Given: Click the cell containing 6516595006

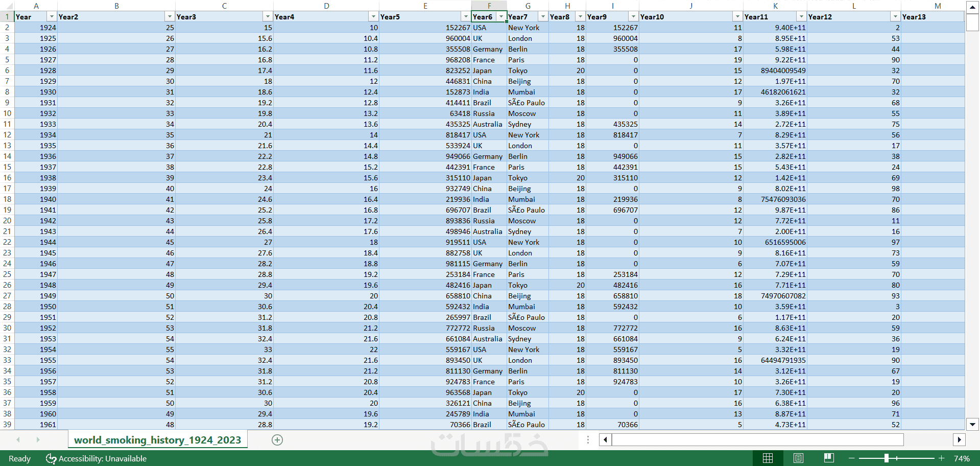Looking at the screenshot, I should (x=775, y=242).
